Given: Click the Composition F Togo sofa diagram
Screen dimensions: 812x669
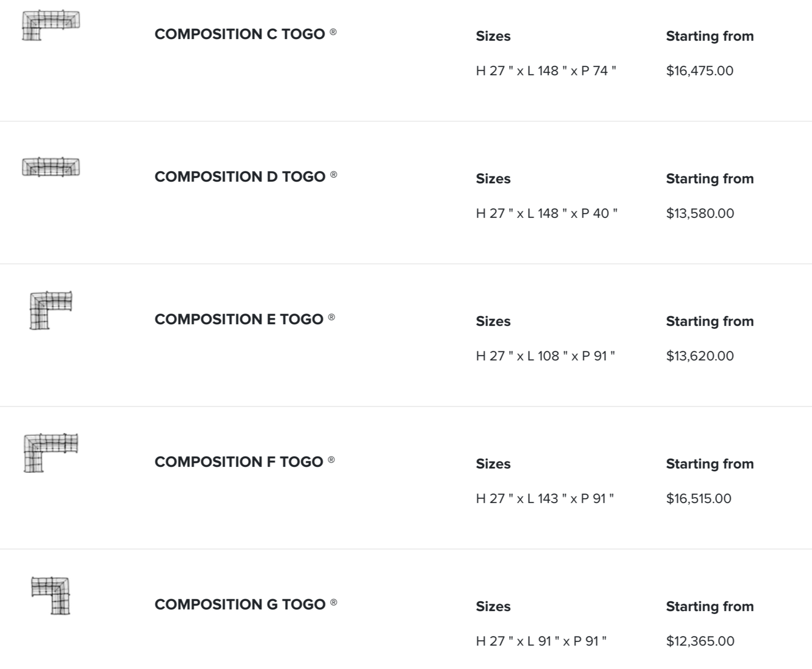Looking at the screenshot, I should pos(50,453).
